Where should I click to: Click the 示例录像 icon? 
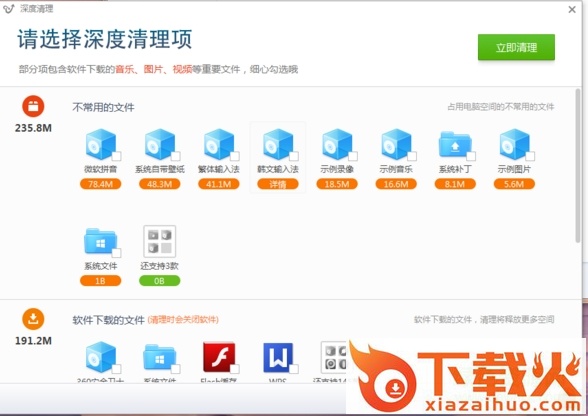click(337, 144)
